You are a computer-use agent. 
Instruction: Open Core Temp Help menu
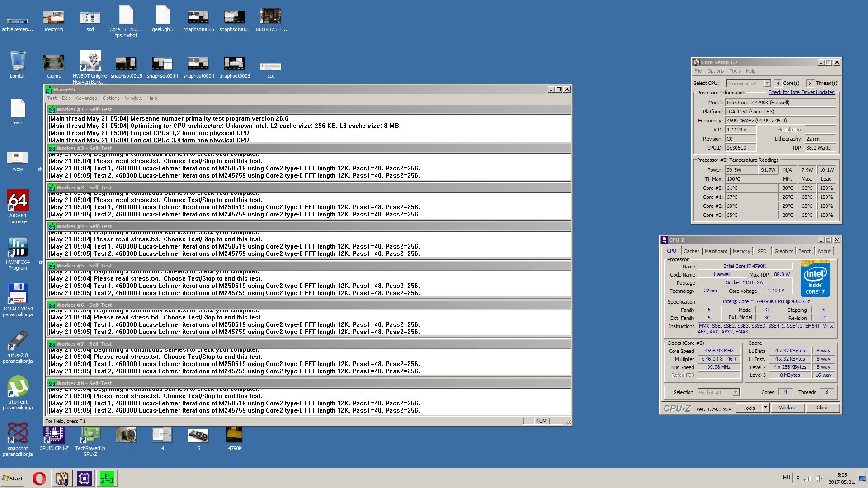pyautogui.click(x=750, y=71)
